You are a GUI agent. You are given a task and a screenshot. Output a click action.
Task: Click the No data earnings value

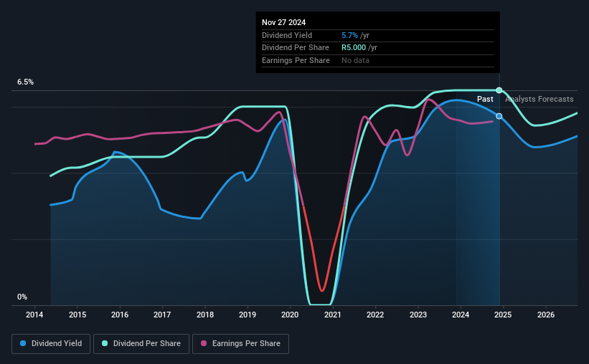tap(355, 60)
